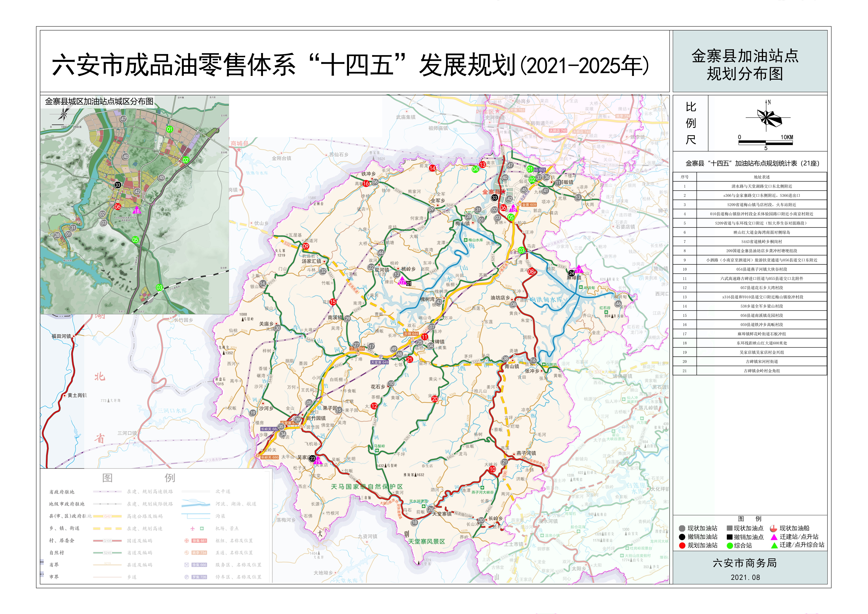Click the 花石乡 township label
Image resolution: width=868 pixels, height=614 pixels.
click(x=378, y=386)
